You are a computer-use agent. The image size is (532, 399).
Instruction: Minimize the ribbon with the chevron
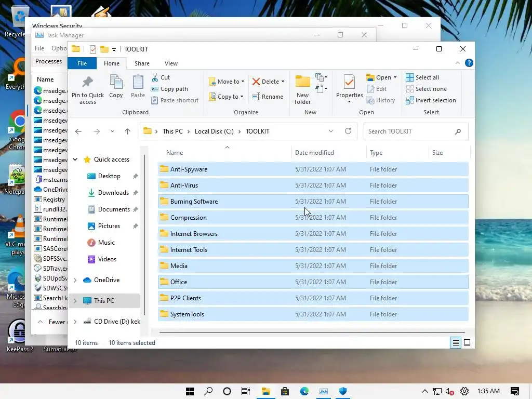457,63
